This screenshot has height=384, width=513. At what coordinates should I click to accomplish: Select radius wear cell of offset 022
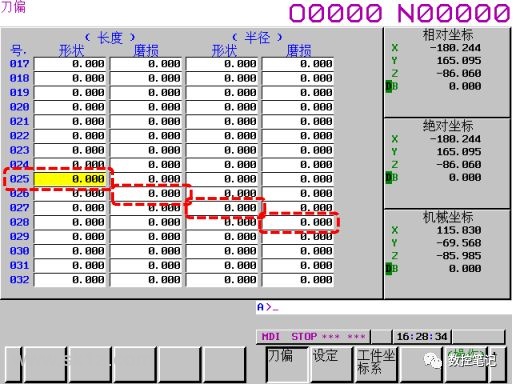point(298,136)
